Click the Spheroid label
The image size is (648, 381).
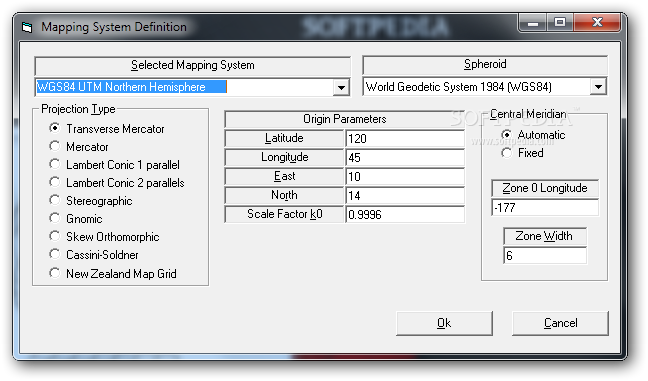(485, 64)
